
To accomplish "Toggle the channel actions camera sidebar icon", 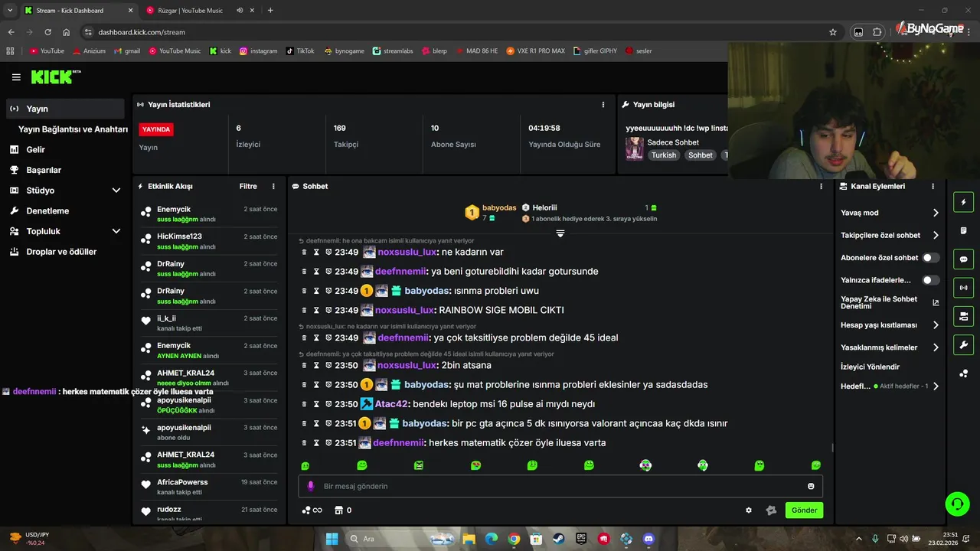I will click(963, 316).
